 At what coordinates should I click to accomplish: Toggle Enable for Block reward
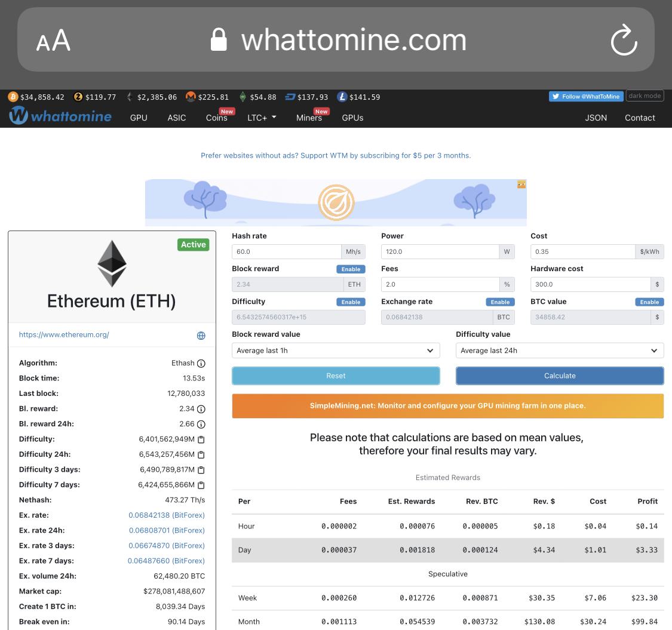click(x=351, y=269)
